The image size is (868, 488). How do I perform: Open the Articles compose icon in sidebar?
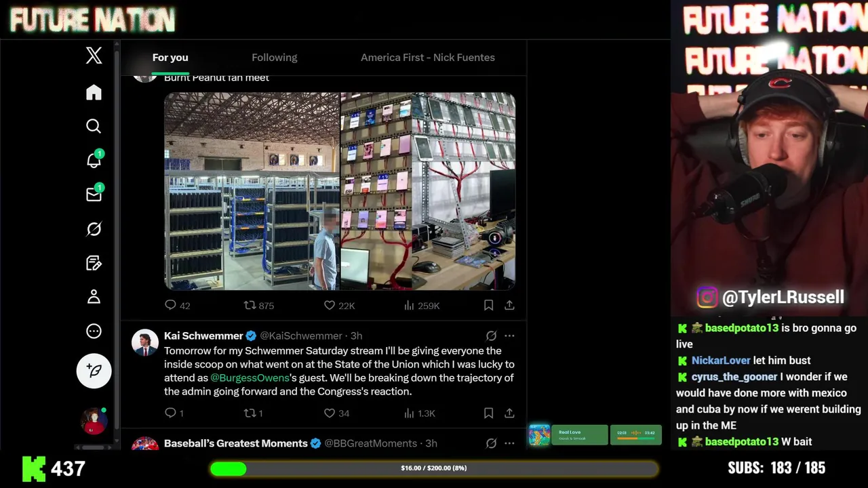[94, 263]
